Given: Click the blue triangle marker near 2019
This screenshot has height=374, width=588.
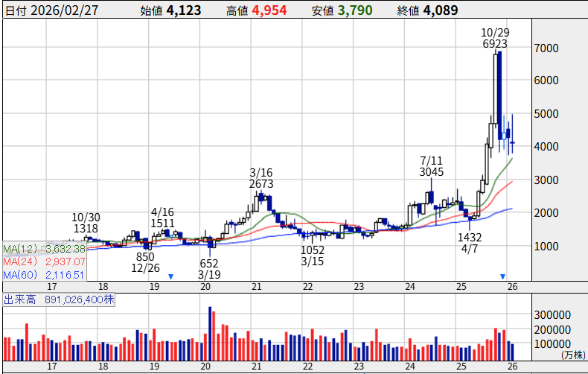Looking at the screenshot, I should (x=170, y=276).
